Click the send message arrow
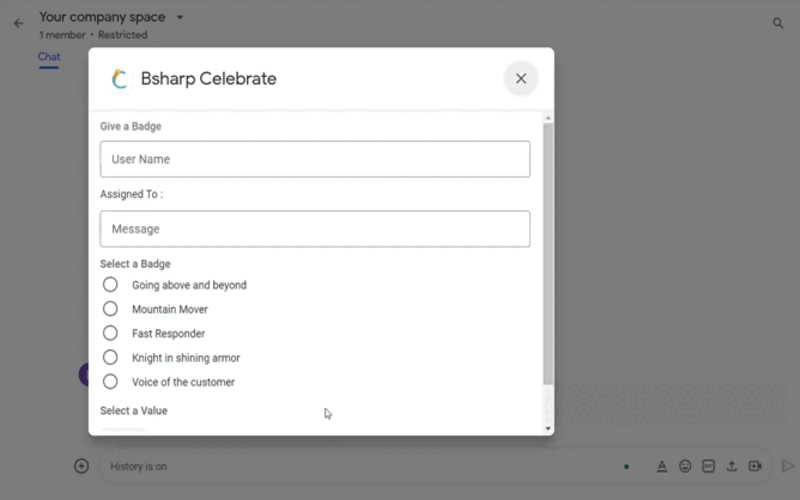 click(788, 466)
